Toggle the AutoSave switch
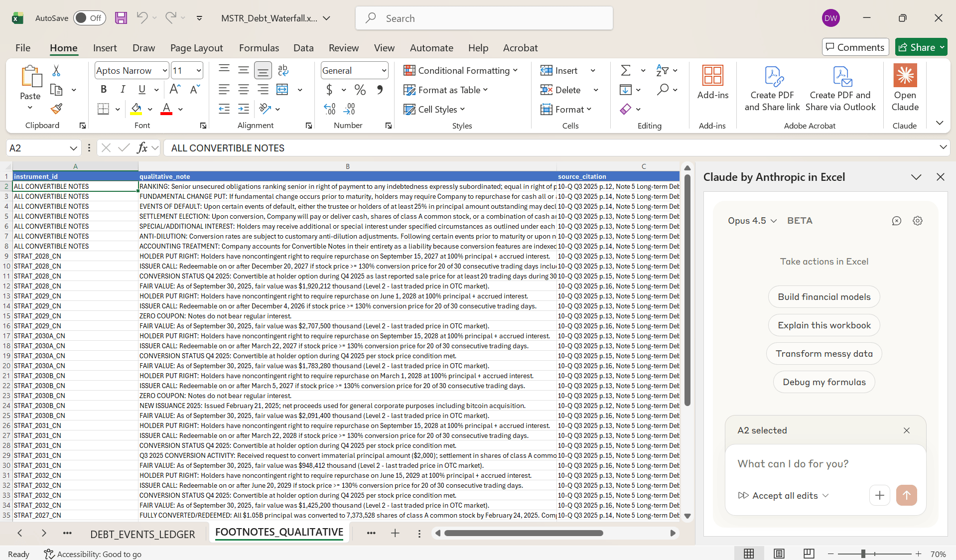Viewport: 956px width, 560px height. [x=90, y=18]
